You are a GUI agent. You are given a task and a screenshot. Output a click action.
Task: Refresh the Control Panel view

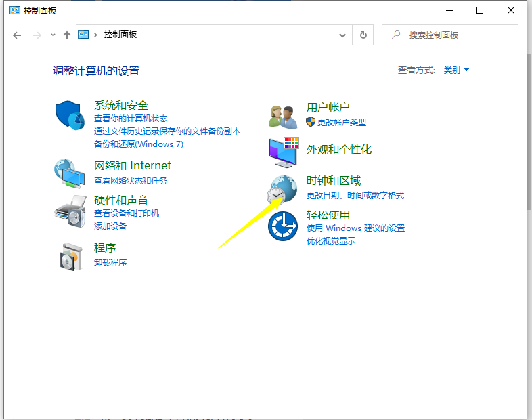click(363, 35)
